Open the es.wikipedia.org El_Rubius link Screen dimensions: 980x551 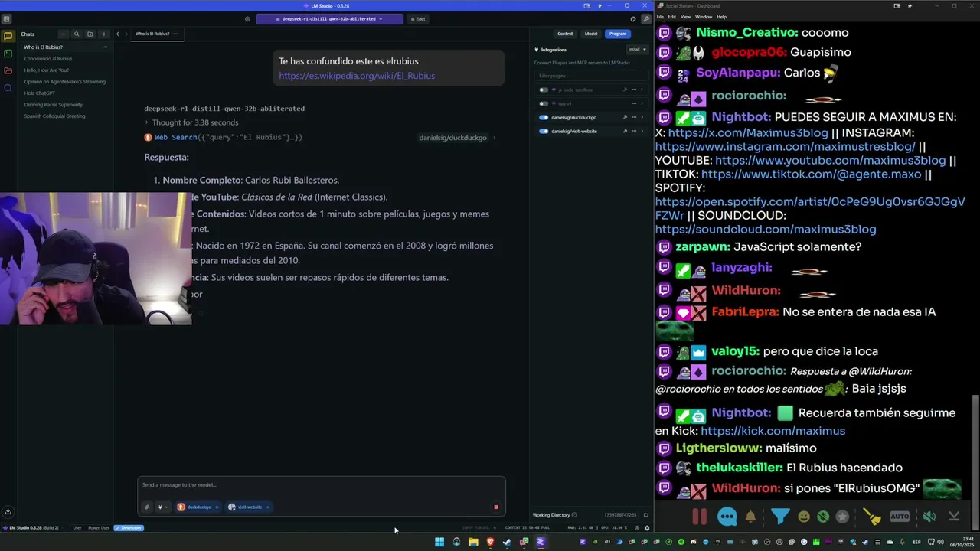tap(357, 76)
